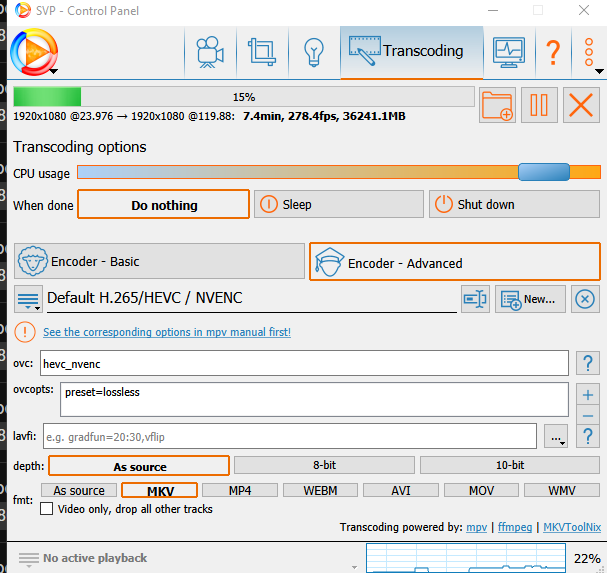The width and height of the screenshot is (607, 573).
Task: Click the rename encoder profile icon
Action: click(474, 299)
